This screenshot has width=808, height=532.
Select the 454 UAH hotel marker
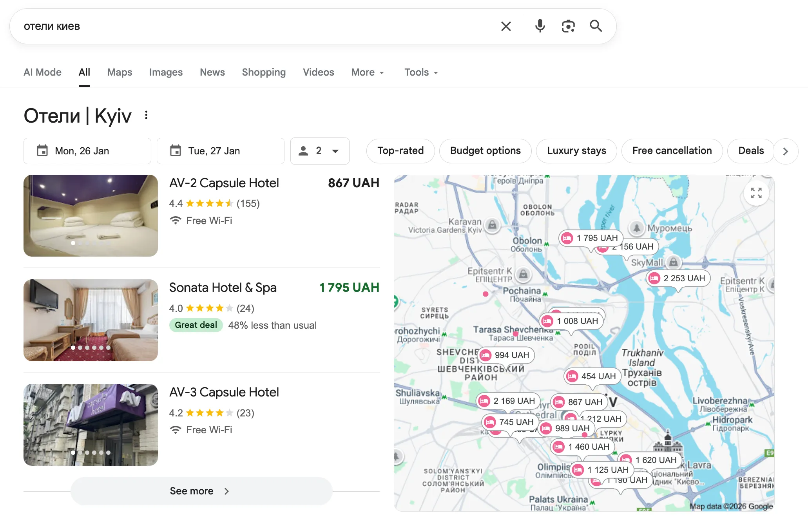[x=592, y=376]
